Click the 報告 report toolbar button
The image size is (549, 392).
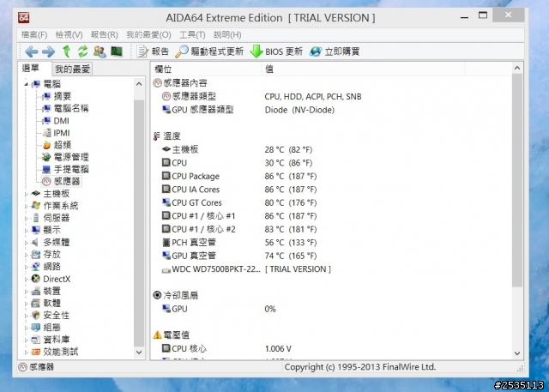153,51
